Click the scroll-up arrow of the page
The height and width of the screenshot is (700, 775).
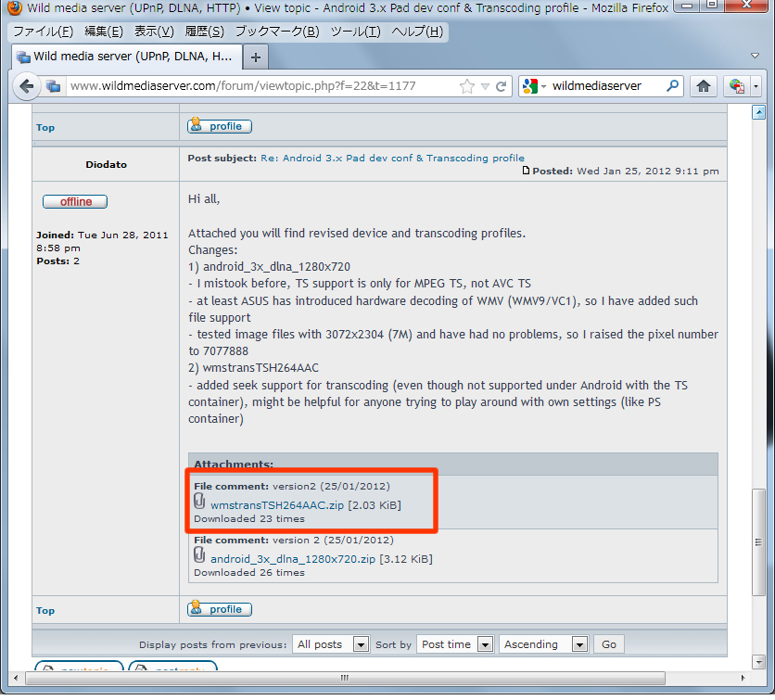[758, 113]
